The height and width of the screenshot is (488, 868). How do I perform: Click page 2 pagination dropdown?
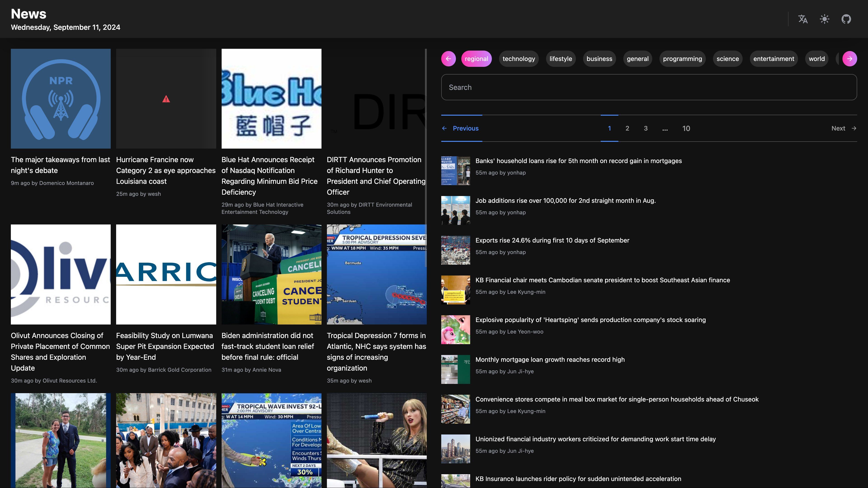(x=627, y=128)
